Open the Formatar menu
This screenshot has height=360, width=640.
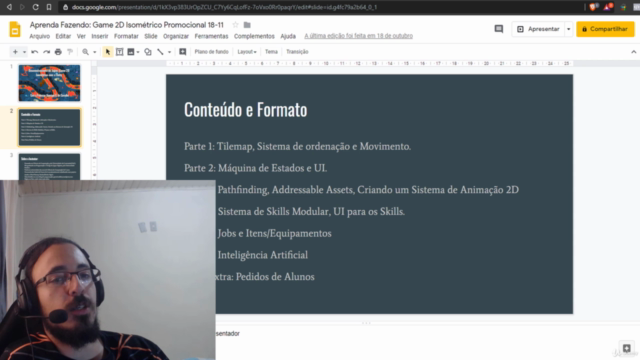click(x=126, y=36)
